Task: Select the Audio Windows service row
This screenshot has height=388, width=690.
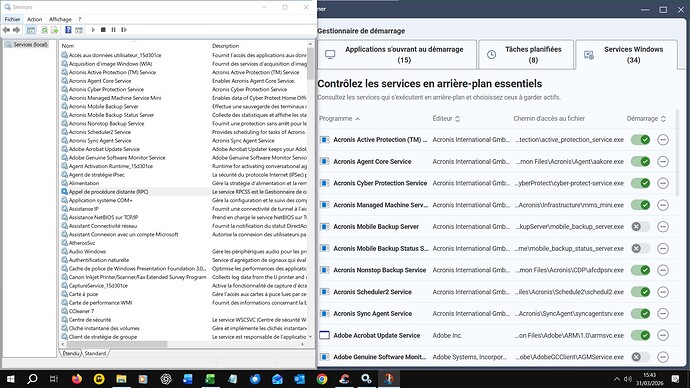Action: tap(184, 252)
